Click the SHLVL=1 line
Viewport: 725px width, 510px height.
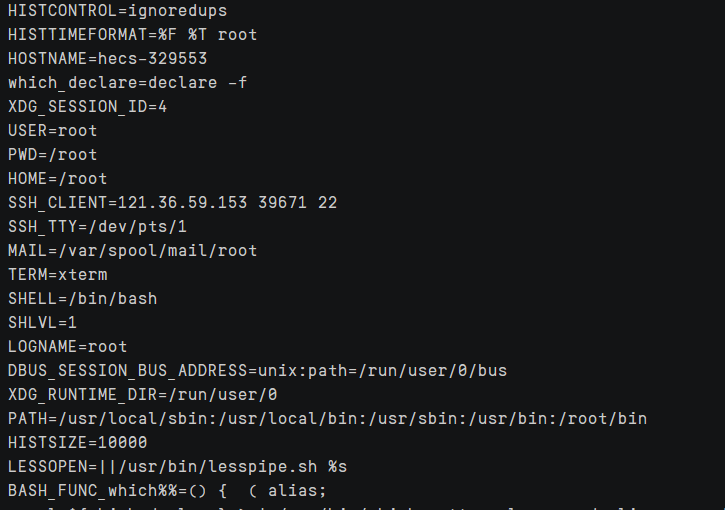tap(42, 323)
